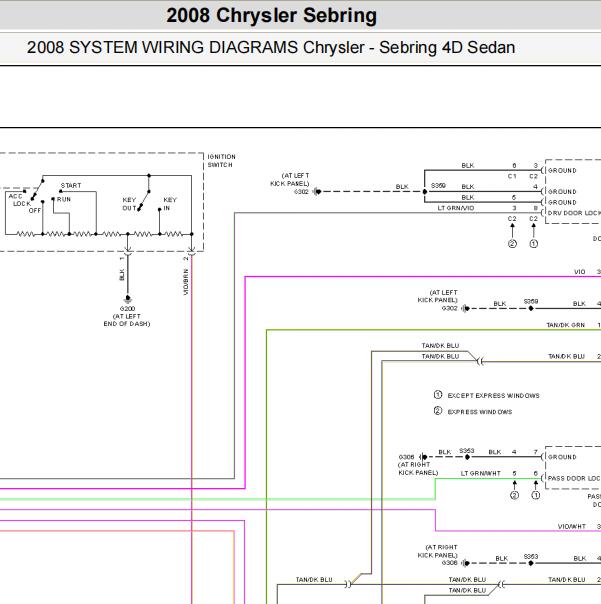The height and width of the screenshot is (604, 601).
Task: Select the "G200" ground point label
Action: (x=128, y=309)
